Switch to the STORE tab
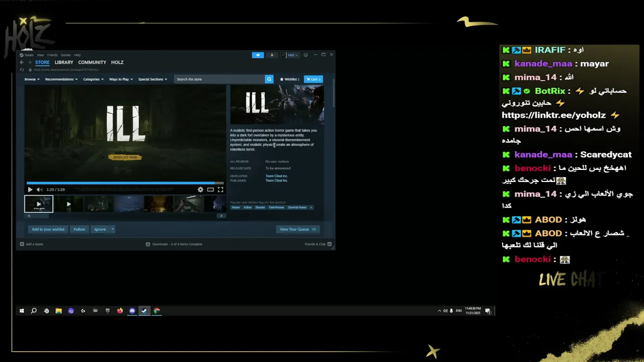 coord(42,62)
